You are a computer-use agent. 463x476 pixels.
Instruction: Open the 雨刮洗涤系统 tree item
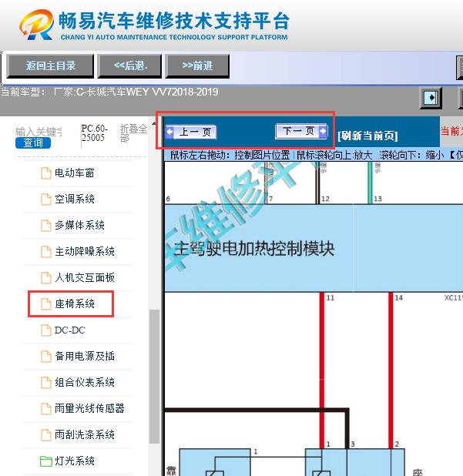[x=85, y=434]
